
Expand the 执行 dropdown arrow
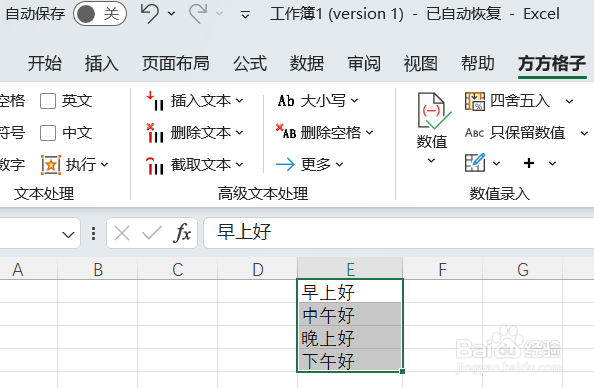105,165
